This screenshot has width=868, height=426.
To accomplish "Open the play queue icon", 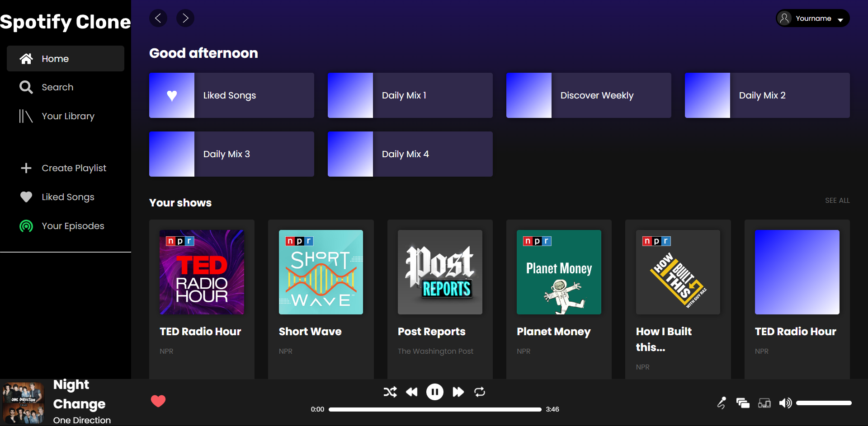I will tap(743, 403).
